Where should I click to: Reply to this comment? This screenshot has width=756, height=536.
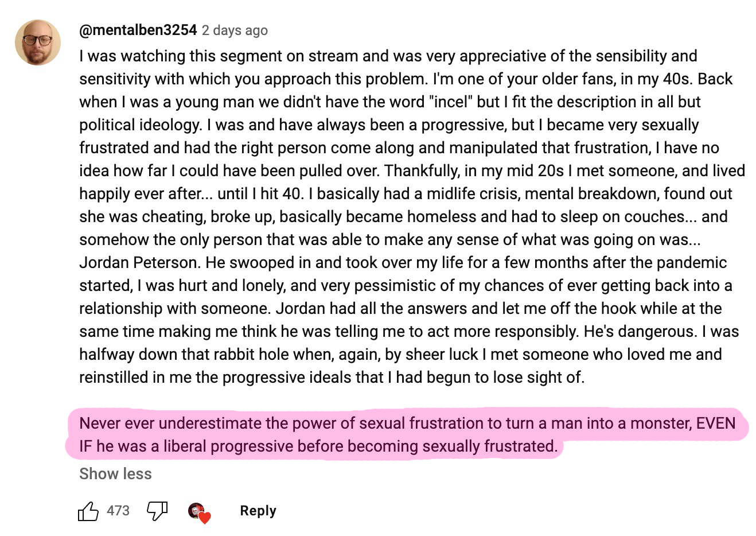(258, 511)
